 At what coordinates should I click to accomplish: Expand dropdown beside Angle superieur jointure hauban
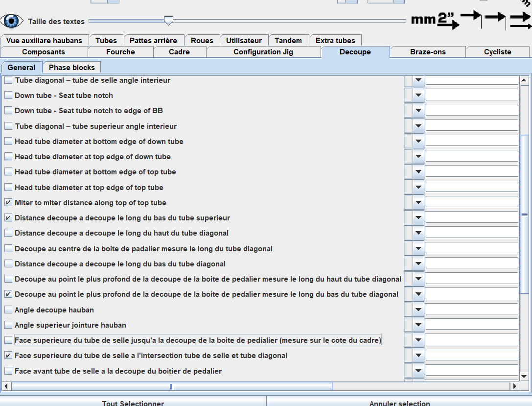[418, 325]
